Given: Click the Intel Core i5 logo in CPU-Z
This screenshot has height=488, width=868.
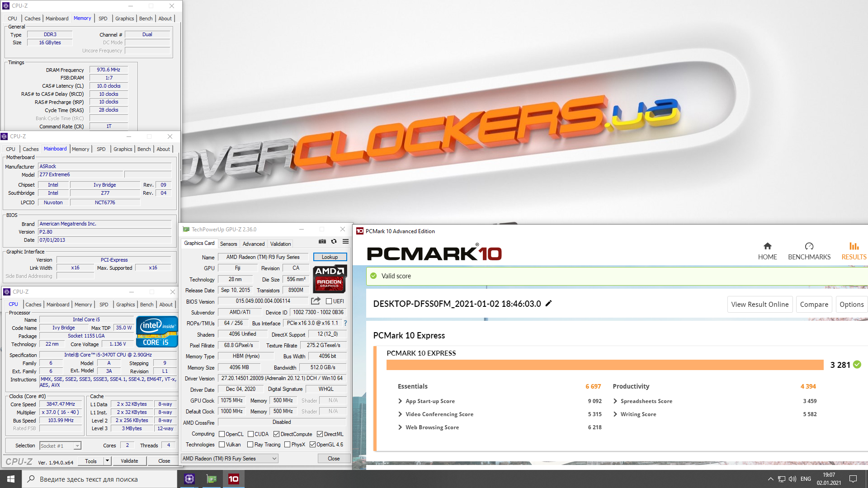Looking at the screenshot, I should [157, 332].
